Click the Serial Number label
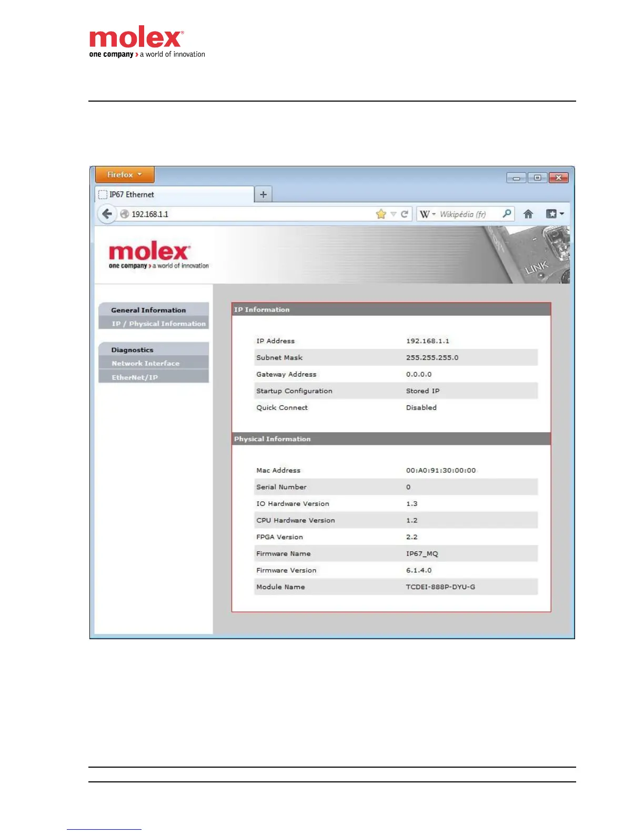The height and width of the screenshot is (834, 644). [281, 487]
